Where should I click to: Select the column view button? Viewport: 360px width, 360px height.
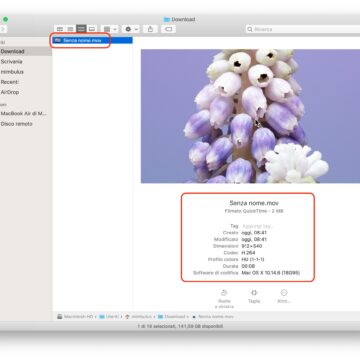tap(81, 29)
